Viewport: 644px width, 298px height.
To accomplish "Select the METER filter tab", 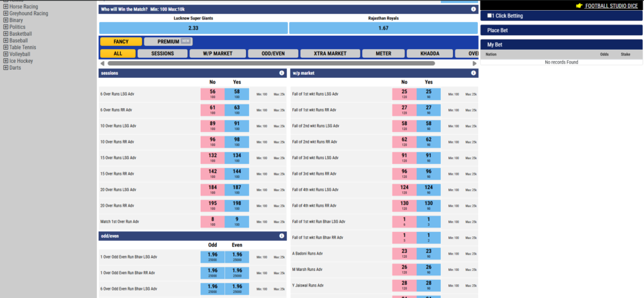I will pos(383,53).
